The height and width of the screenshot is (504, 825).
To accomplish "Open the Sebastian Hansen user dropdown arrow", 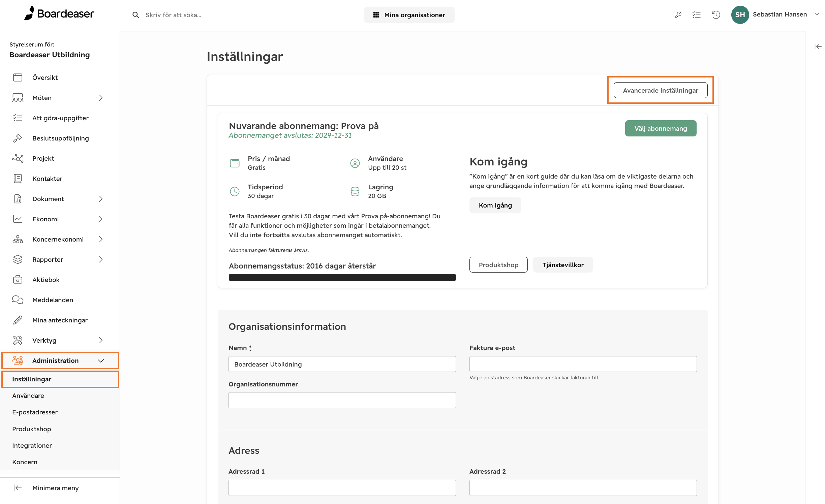I will (x=817, y=14).
